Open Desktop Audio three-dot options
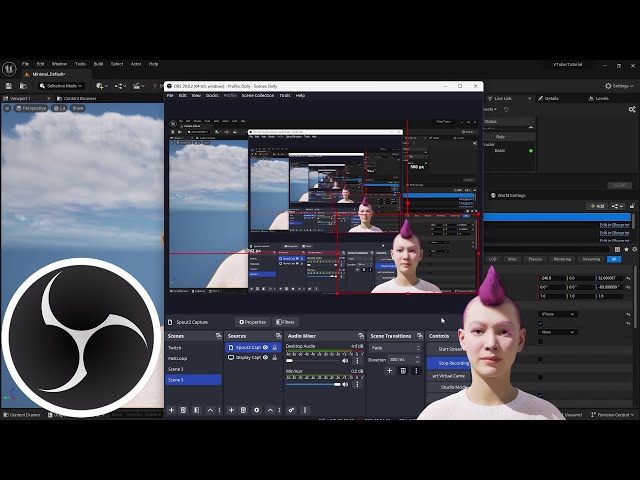The height and width of the screenshot is (480, 640). coord(357,361)
